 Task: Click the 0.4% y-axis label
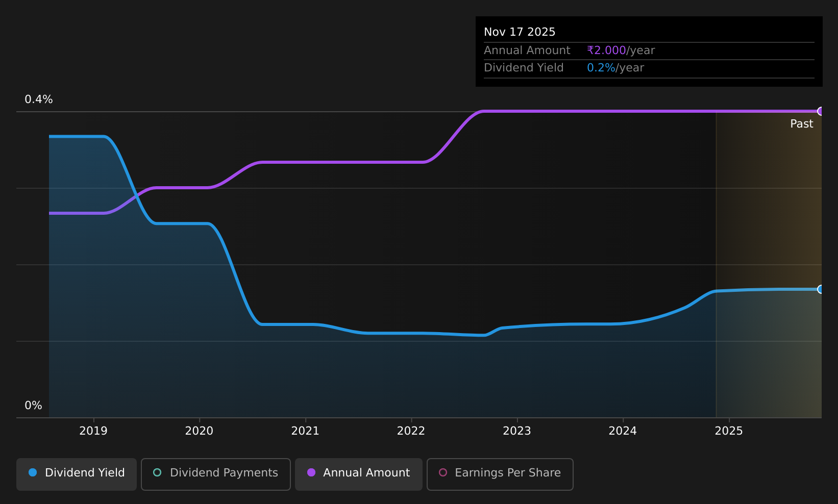point(39,99)
